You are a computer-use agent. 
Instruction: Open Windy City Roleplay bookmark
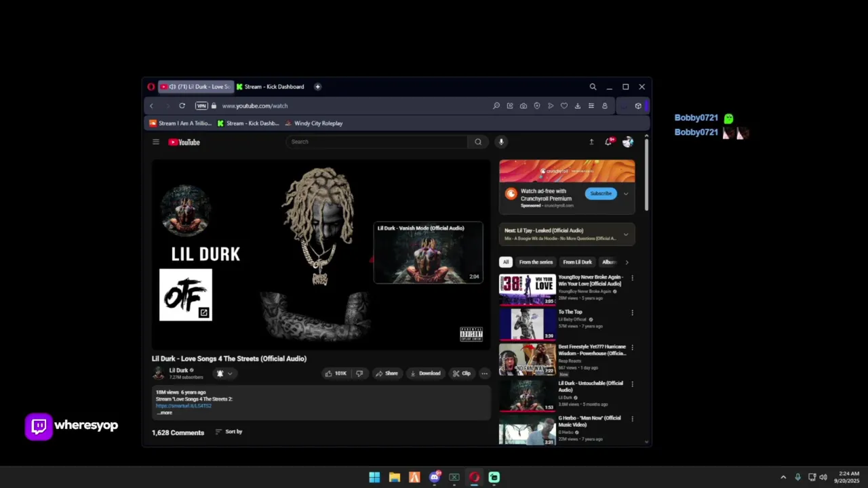[314, 123]
